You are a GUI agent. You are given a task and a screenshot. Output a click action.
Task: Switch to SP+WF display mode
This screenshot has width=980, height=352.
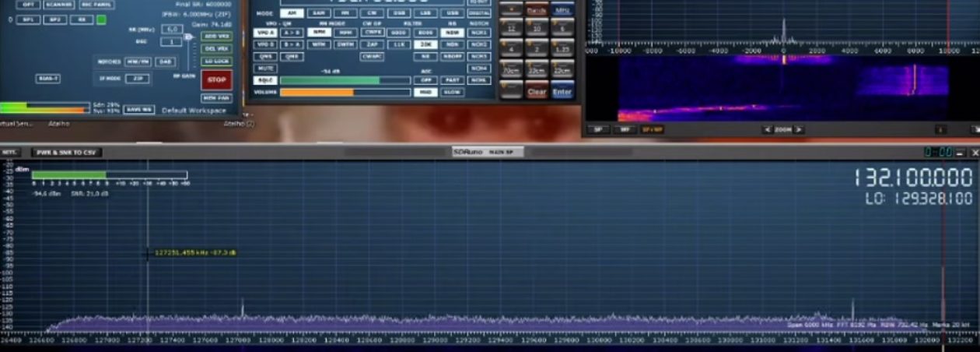646,129
